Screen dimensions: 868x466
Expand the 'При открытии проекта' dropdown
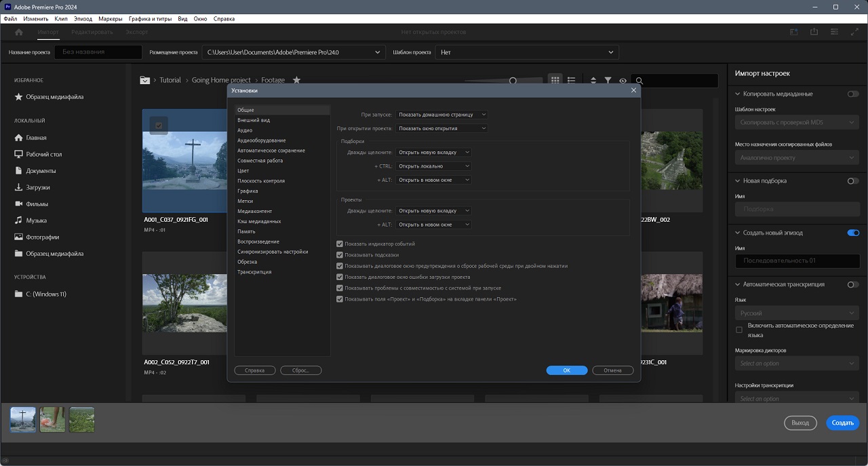(x=441, y=128)
